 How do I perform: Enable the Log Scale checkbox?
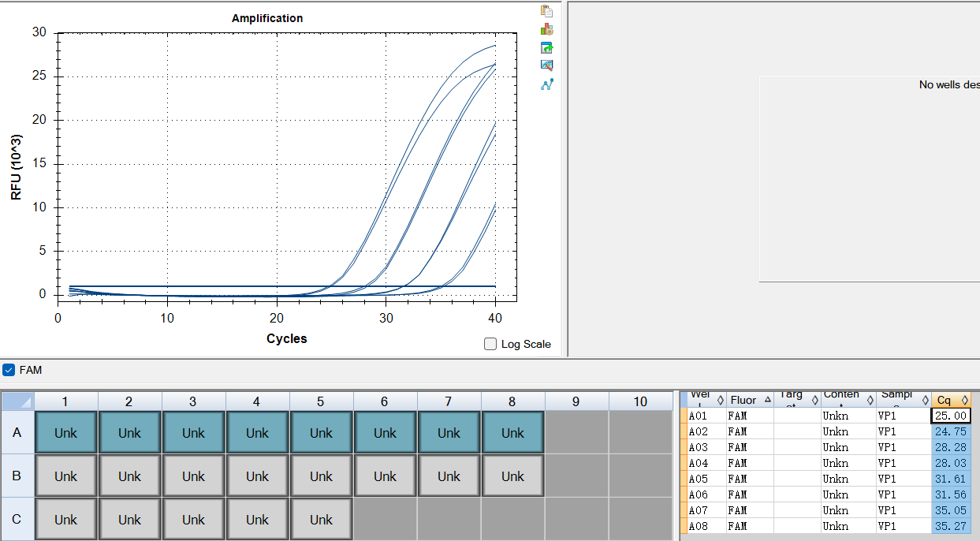490,344
